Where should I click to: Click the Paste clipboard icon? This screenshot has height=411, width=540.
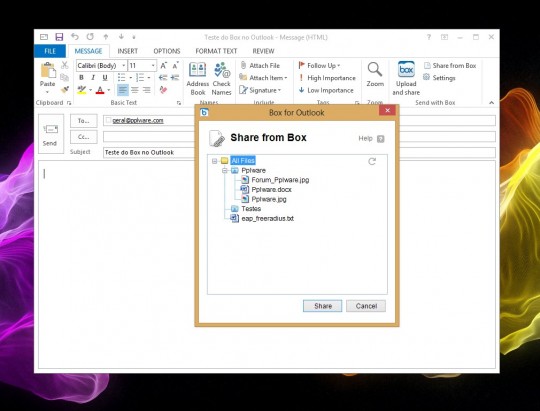[x=48, y=71]
